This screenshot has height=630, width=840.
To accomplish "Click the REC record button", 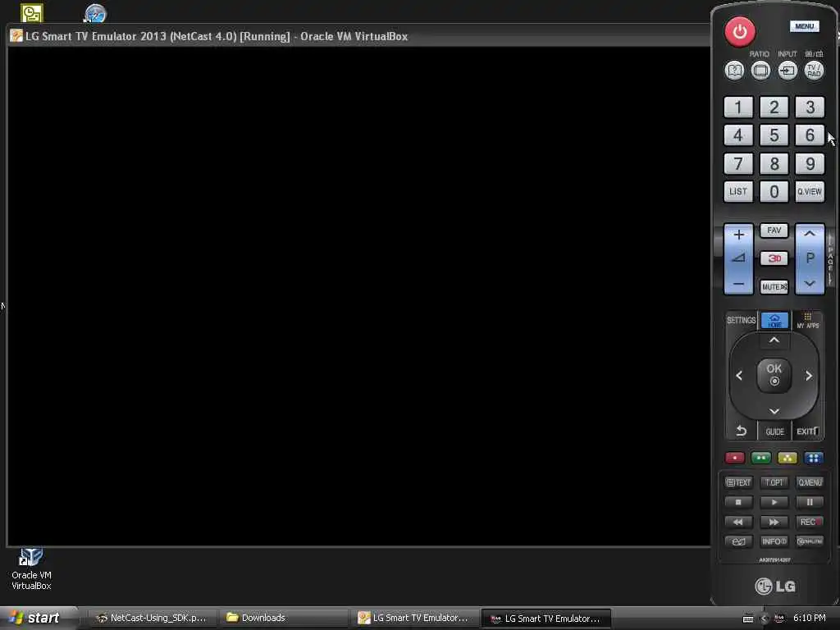I will [810, 522].
